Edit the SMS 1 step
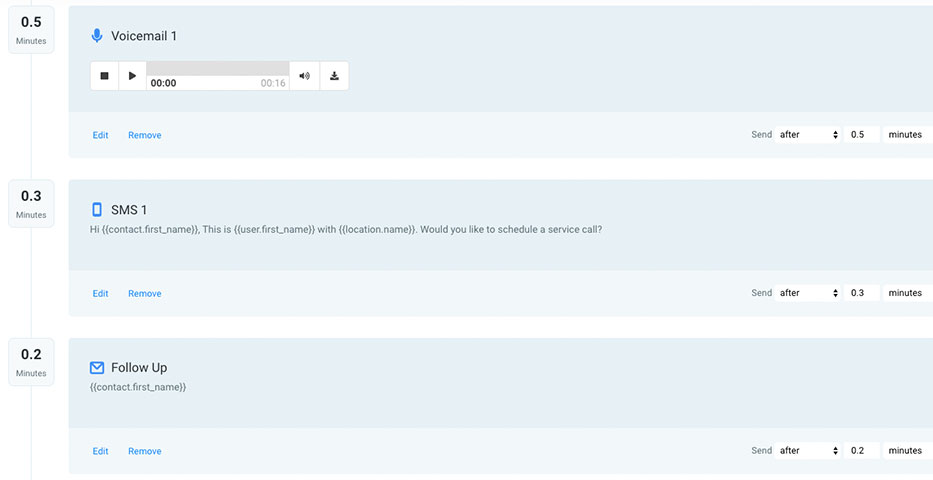Image resolution: width=933 pixels, height=480 pixels. [101, 293]
